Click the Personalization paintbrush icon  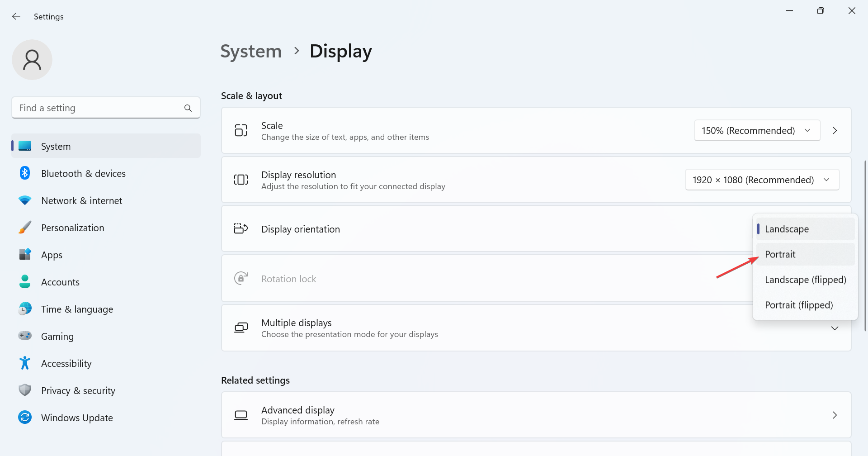(x=25, y=228)
